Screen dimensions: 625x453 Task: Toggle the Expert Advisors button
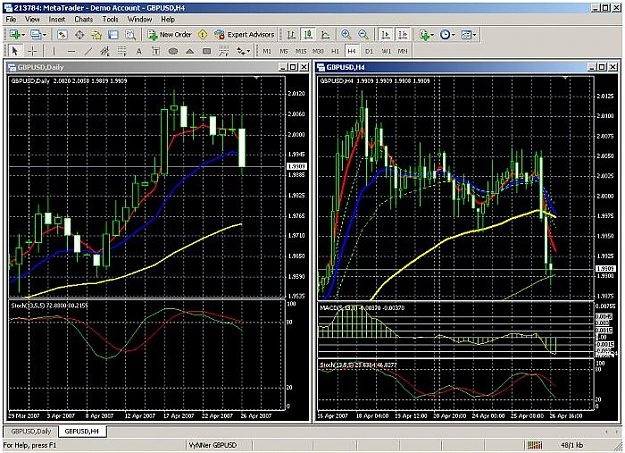[x=244, y=35]
